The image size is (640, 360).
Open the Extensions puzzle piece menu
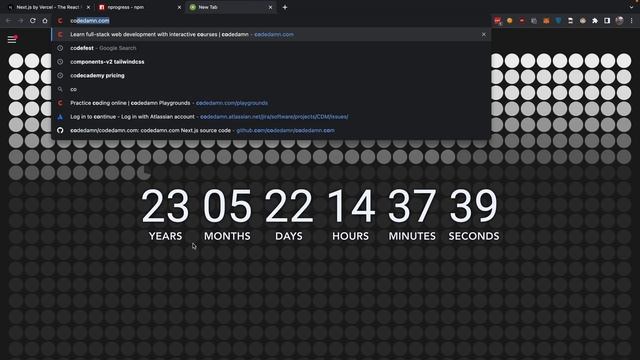(x=595, y=20)
